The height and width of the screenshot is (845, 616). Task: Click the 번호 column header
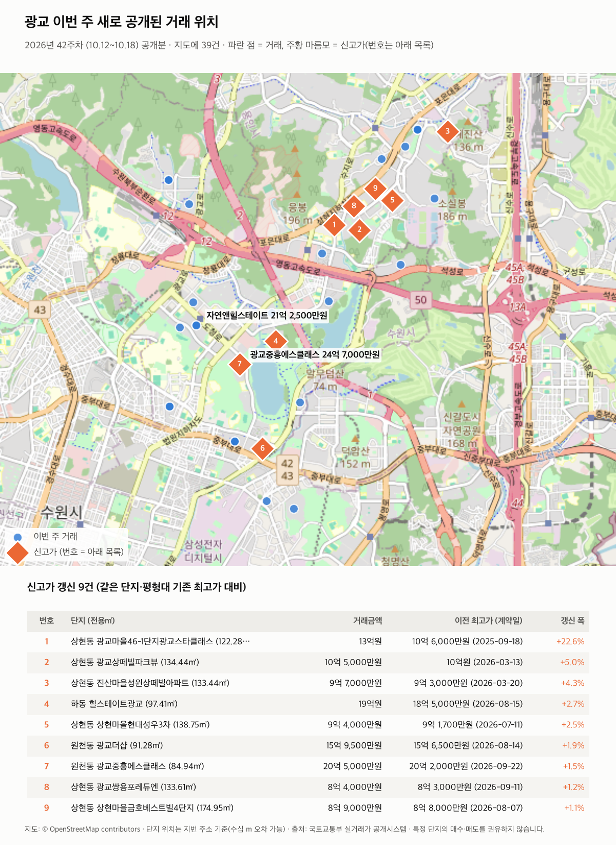coord(47,621)
